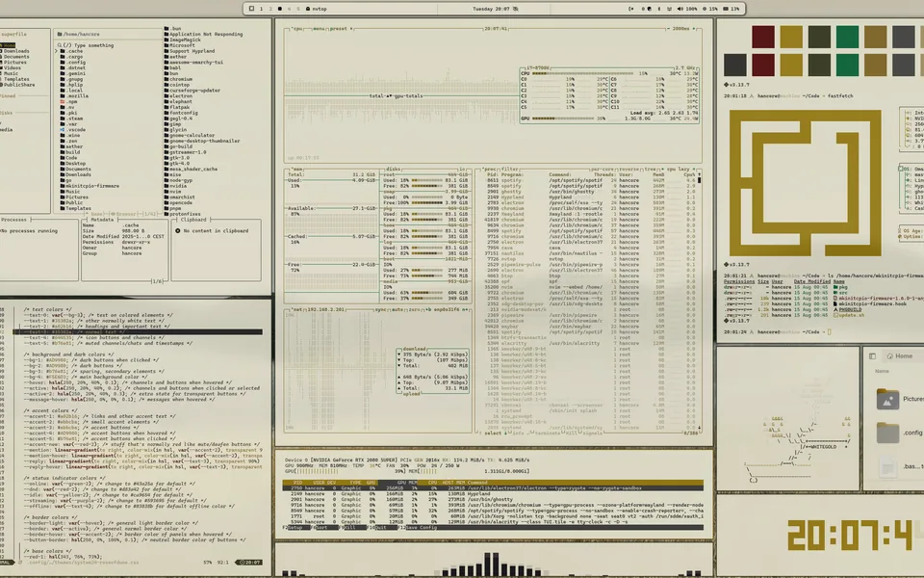
Task: Toggle 'per-core' in btop process box
Action: [603, 170]
